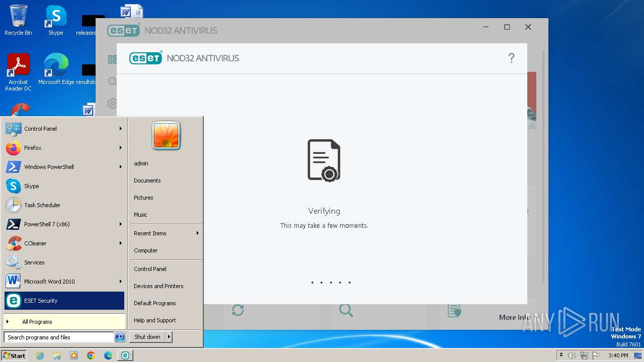Show All Programs list
The width and height of the screenshot is (644, 362).
(x=64, y=322)
